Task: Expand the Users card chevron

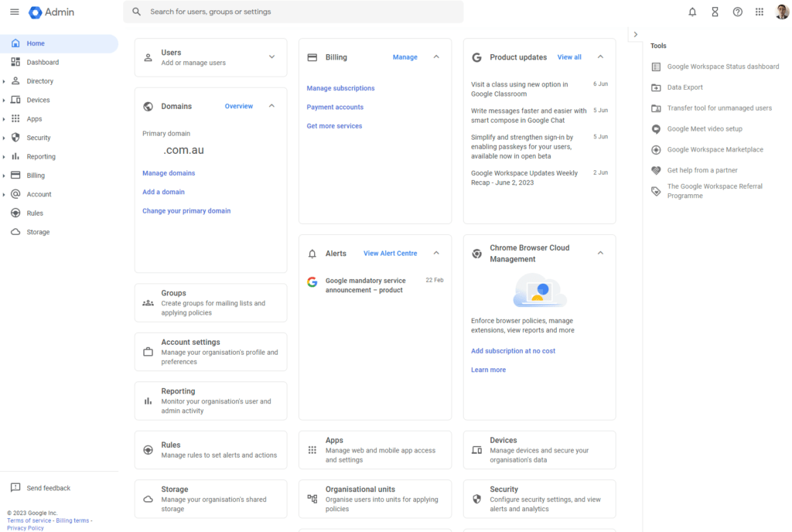Action: 271,57
